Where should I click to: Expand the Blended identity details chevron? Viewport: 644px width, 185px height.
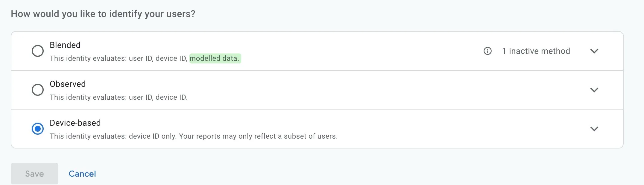(x=594, y=51)
